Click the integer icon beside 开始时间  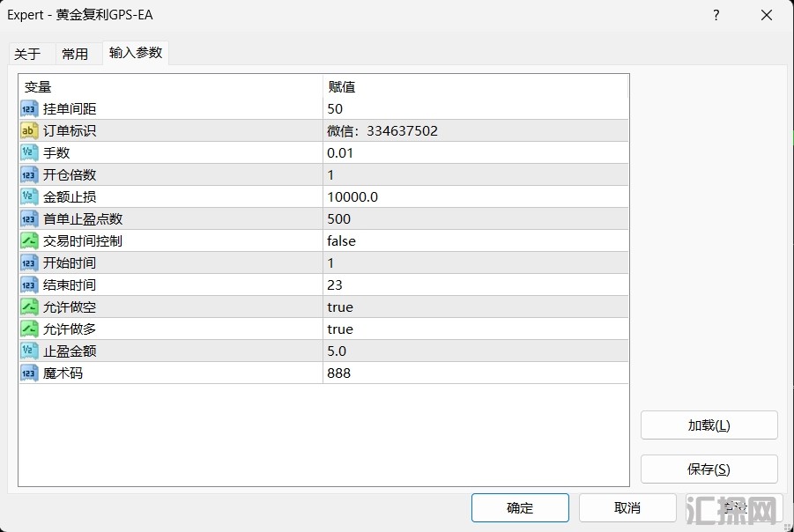(x=29, y=262)
